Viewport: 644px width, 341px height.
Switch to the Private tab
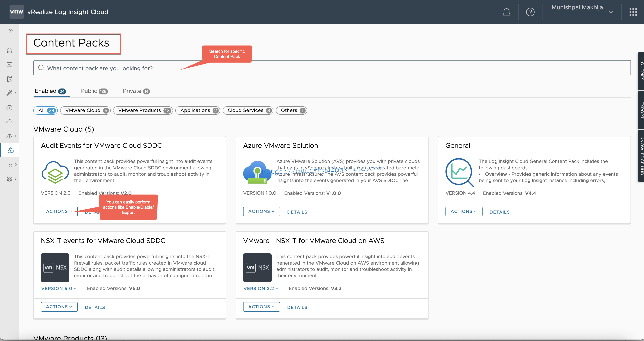click(136, 91)
